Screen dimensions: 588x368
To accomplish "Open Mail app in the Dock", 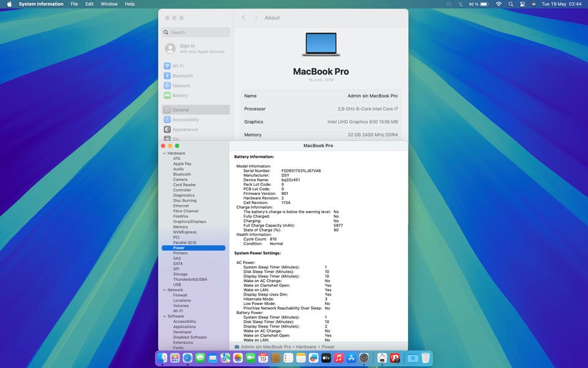I will [213, 358].
